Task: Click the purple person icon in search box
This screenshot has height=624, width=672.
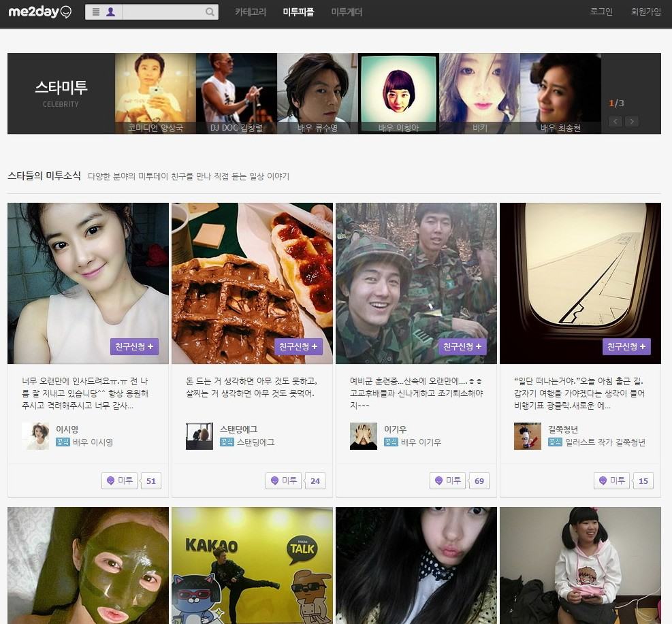Action: click(x=111, y=12)
